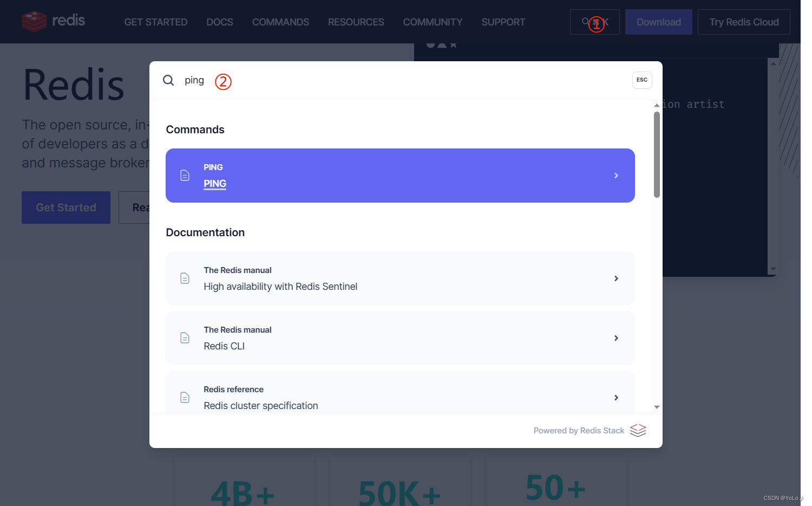The image size is (812, 506).
Task: Open the GET STARTED menu
Action: pos(156,22)
